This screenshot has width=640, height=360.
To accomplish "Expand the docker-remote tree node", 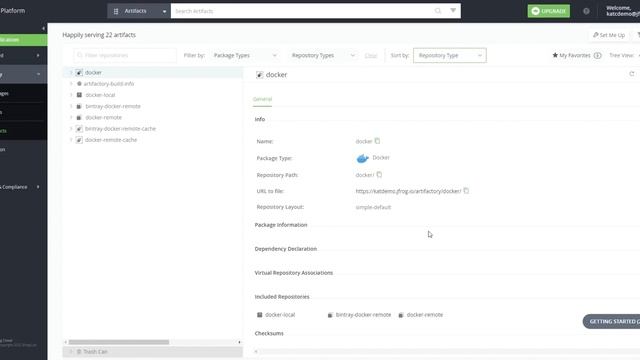I will point(71,118).
